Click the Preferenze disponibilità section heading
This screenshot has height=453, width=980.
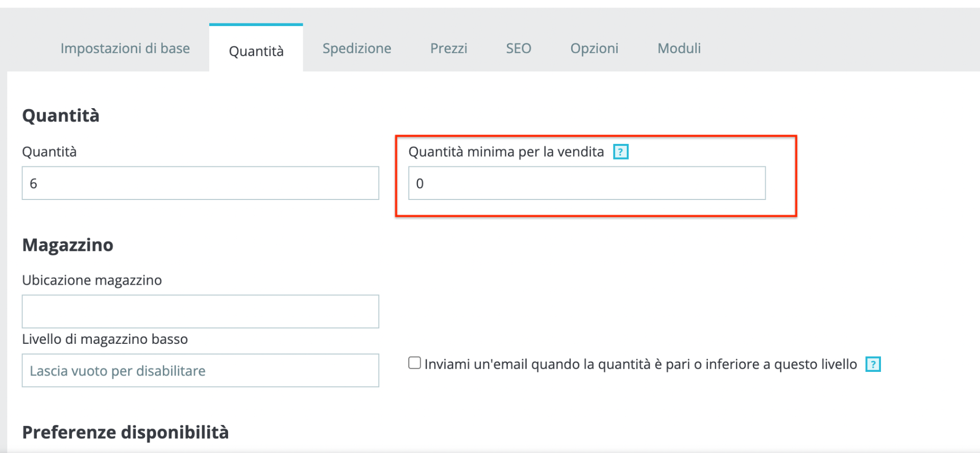click(x=126, y=432)
